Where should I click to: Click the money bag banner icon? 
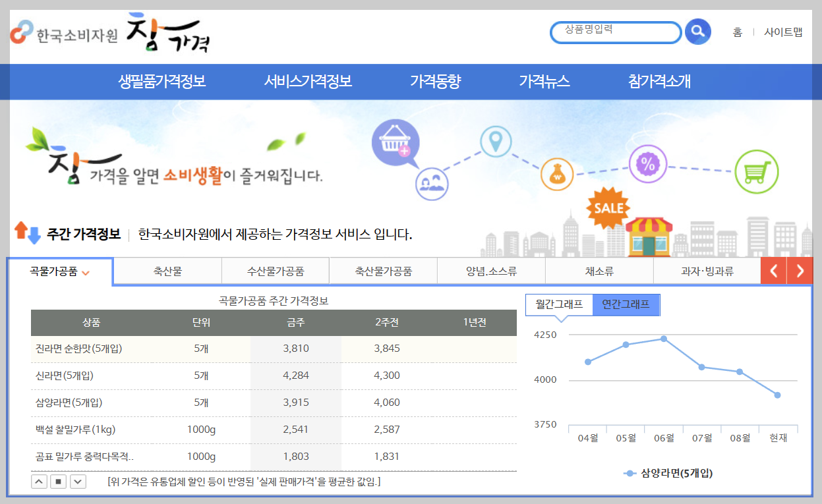(x=558, y=175)
